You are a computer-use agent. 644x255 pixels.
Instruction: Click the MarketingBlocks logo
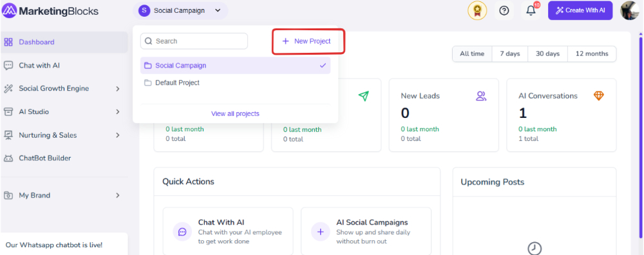pos(50,11)
